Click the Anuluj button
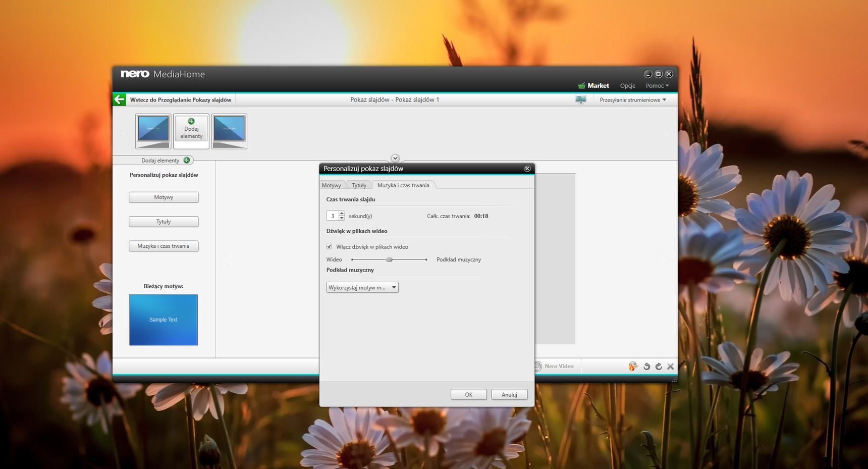Viewport: 868px width, 469px height. [509, 395]
